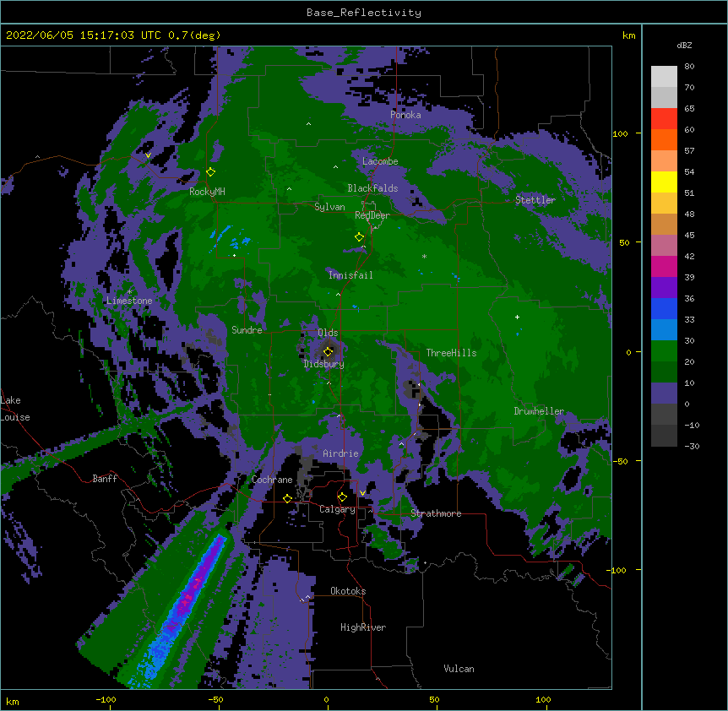The height and width of the screenshot is (711, 728).
Task: Click the asterisk marker east of Innisfail
Action: click(424, 256)
